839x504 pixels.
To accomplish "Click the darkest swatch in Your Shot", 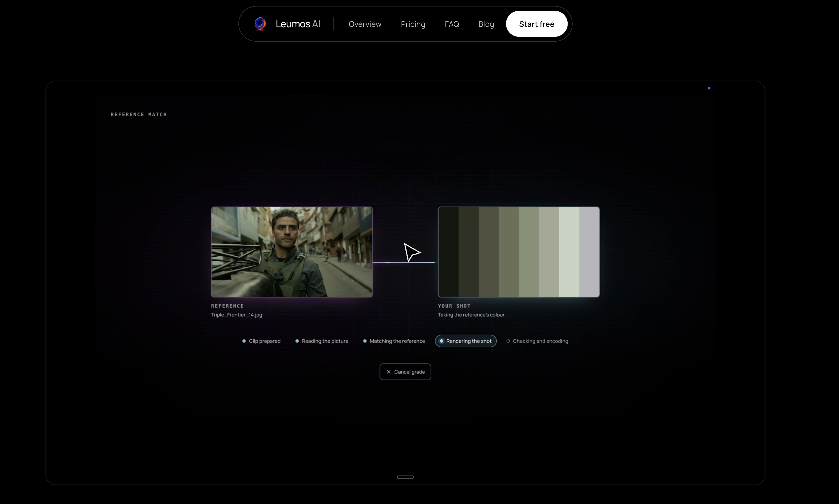I will [x=448, y=252].
